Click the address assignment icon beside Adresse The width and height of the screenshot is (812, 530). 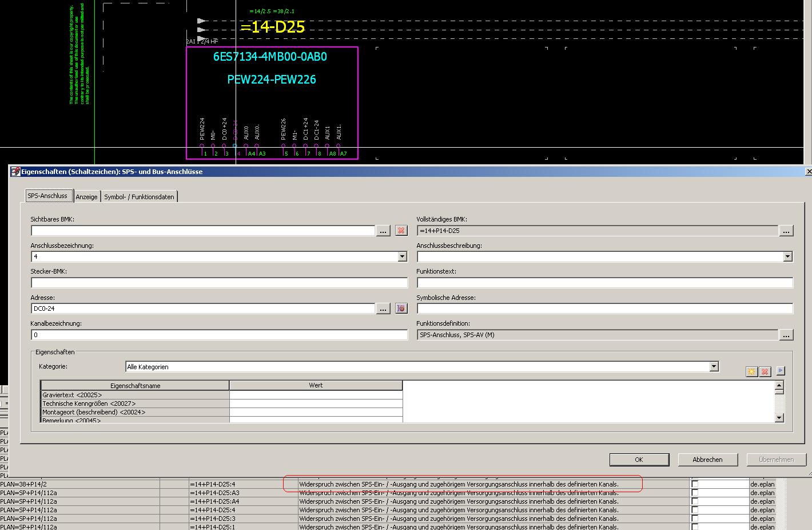(x=401, y=308)
